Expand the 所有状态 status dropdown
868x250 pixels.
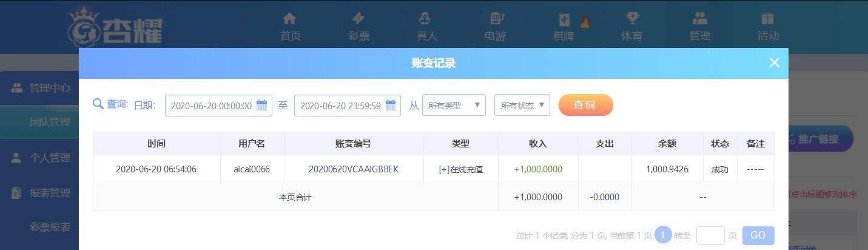[522, 105]
